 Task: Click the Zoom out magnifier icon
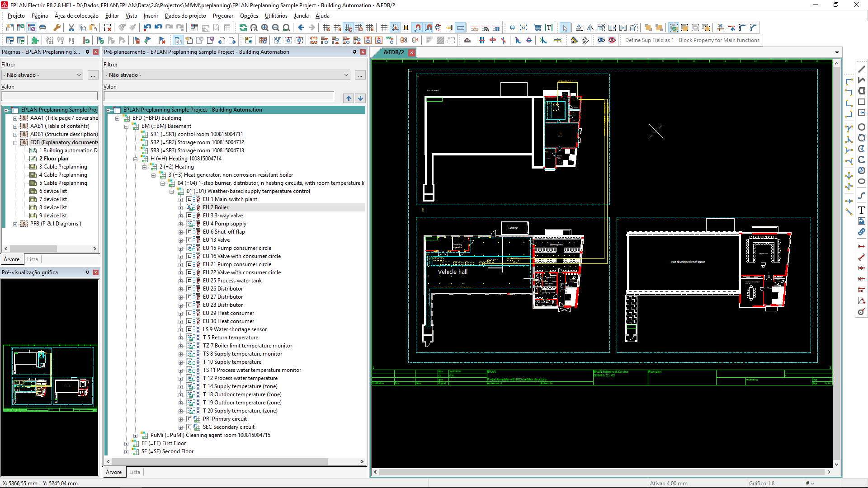[x=276, y=28]
